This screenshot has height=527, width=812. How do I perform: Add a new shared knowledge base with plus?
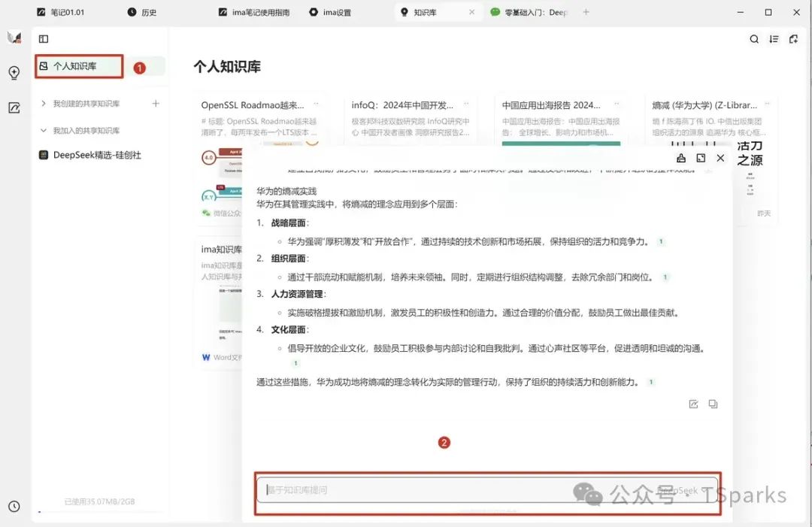156,104
